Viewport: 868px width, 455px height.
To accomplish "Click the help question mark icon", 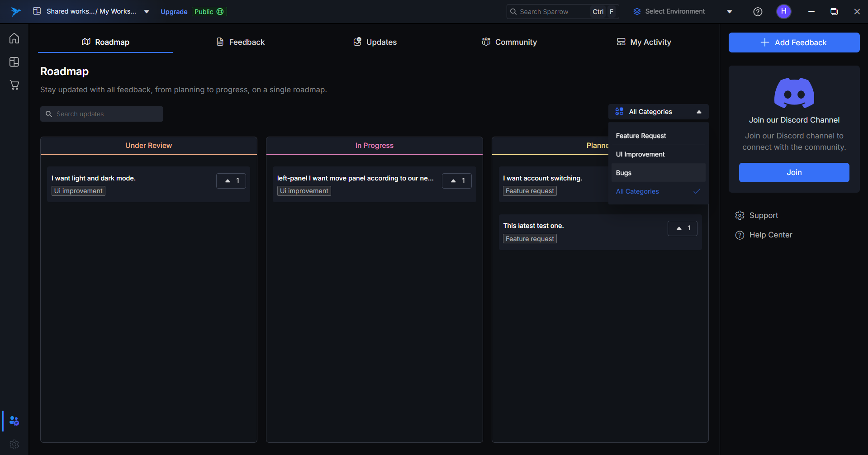I will tap(758, 12).
